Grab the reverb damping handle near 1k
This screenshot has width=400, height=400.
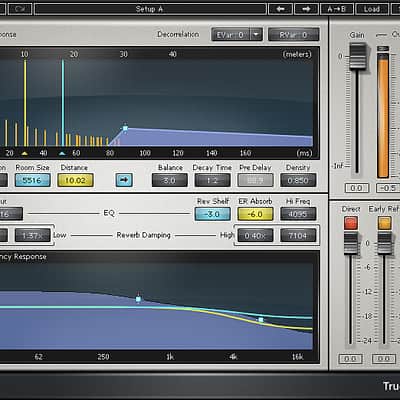(x=139, y=299)
